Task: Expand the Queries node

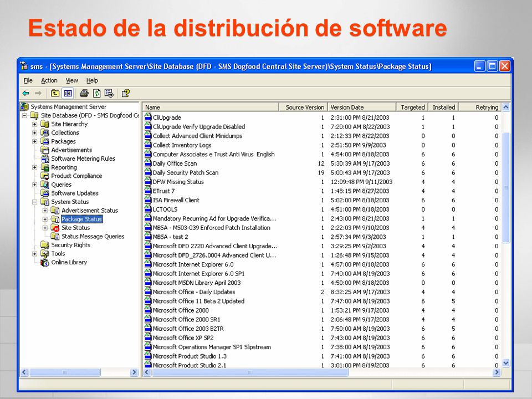Action: pyautogui.click(x=34, y=185)
